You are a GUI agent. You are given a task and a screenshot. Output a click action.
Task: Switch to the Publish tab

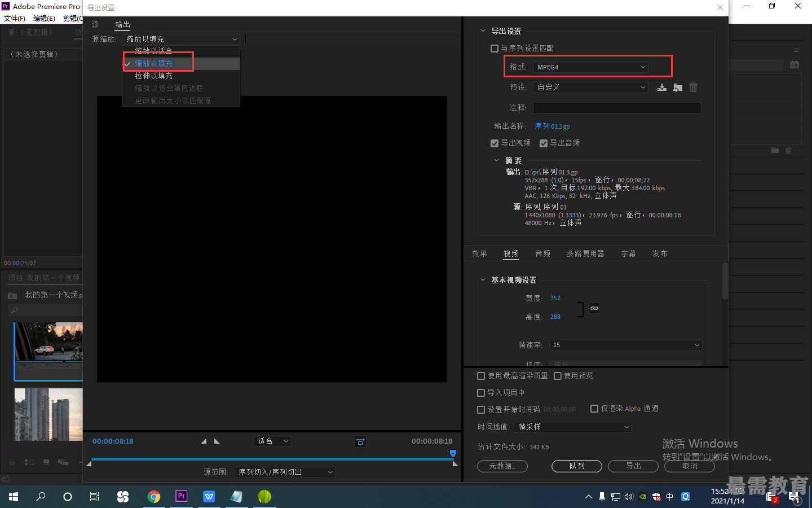pos(660,254)
